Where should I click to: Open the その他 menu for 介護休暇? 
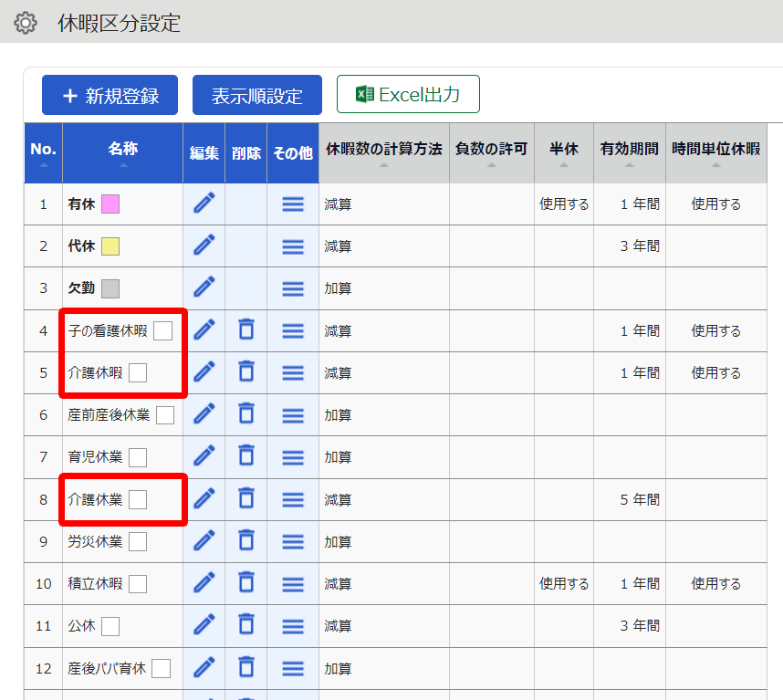pyautogui.click(x=293, y=373)
